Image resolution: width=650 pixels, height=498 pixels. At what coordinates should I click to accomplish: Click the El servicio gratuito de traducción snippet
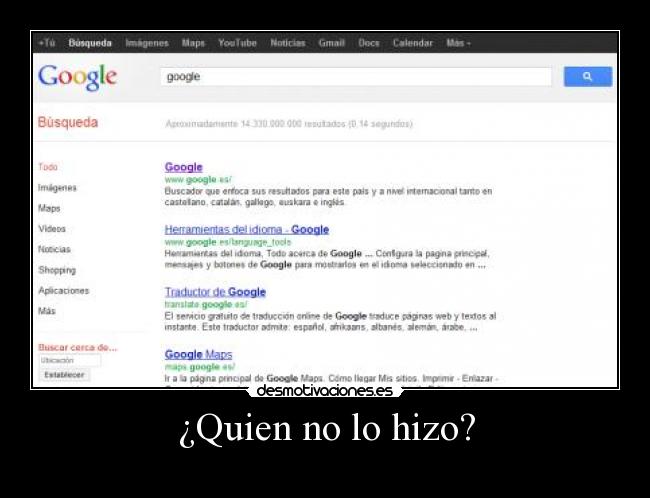(x=330, y=322)
